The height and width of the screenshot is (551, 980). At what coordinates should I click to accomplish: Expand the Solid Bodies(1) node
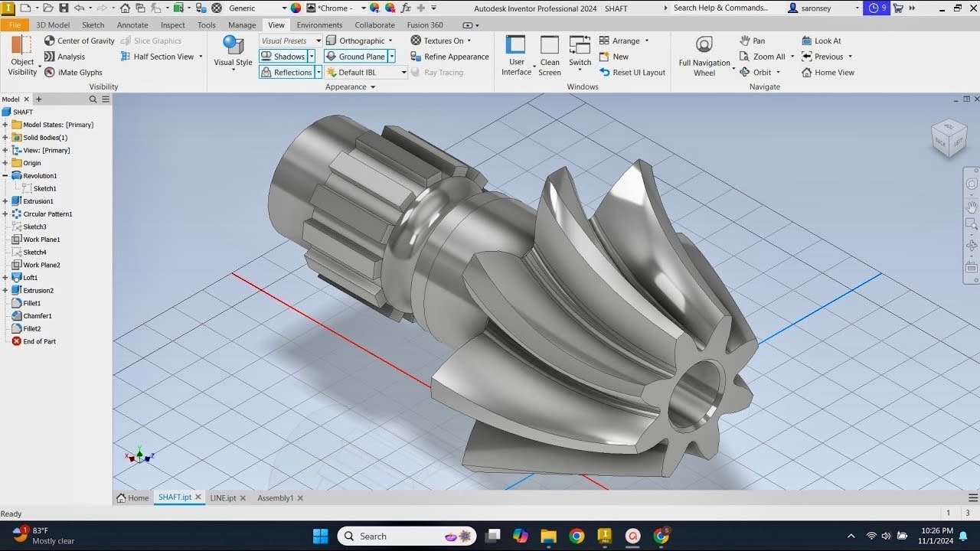click(x=5, y=138)
